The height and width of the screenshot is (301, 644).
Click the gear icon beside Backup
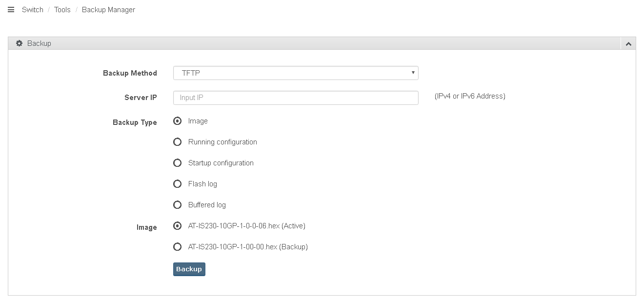(20, 43)
